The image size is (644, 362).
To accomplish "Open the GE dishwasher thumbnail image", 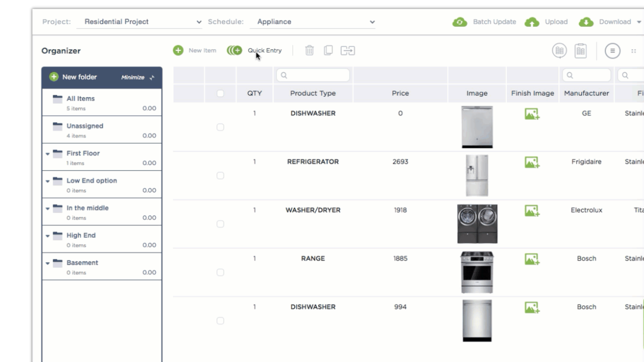I will (x=477, y=127).
